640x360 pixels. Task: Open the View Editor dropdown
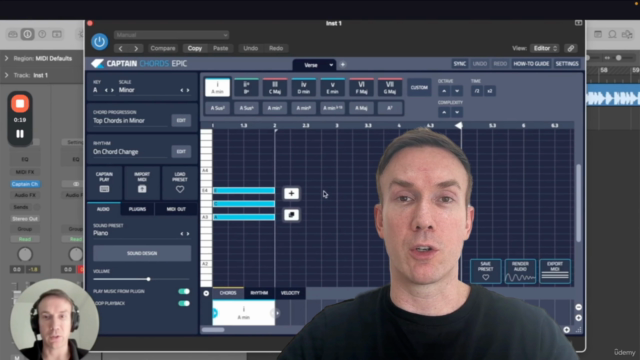coord(544,48)
